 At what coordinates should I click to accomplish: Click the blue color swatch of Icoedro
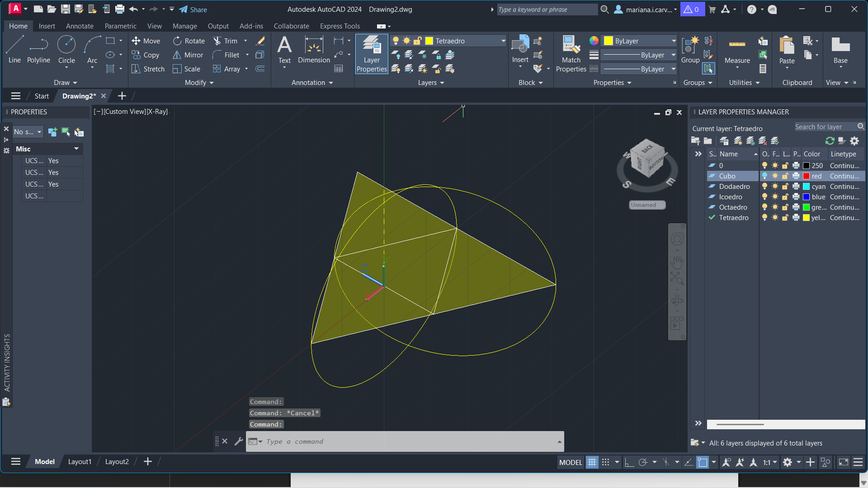click(x=806, y=197)
